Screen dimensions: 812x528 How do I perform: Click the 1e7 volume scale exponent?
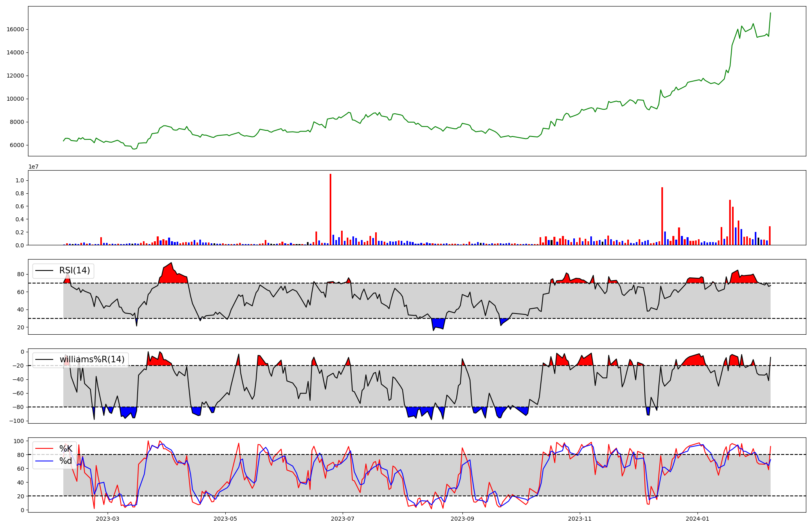pyautogui.click(x=33, y=167)
